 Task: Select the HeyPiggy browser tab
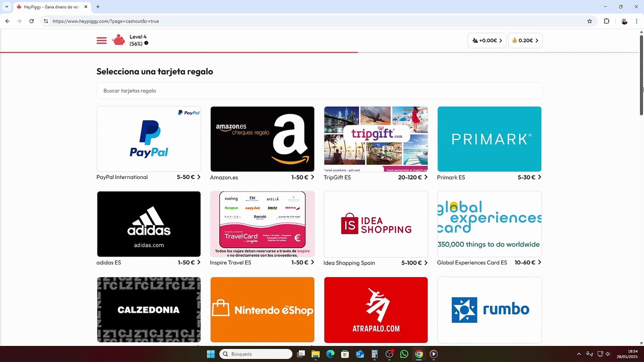pyautogui.click(x=52, y=7)
